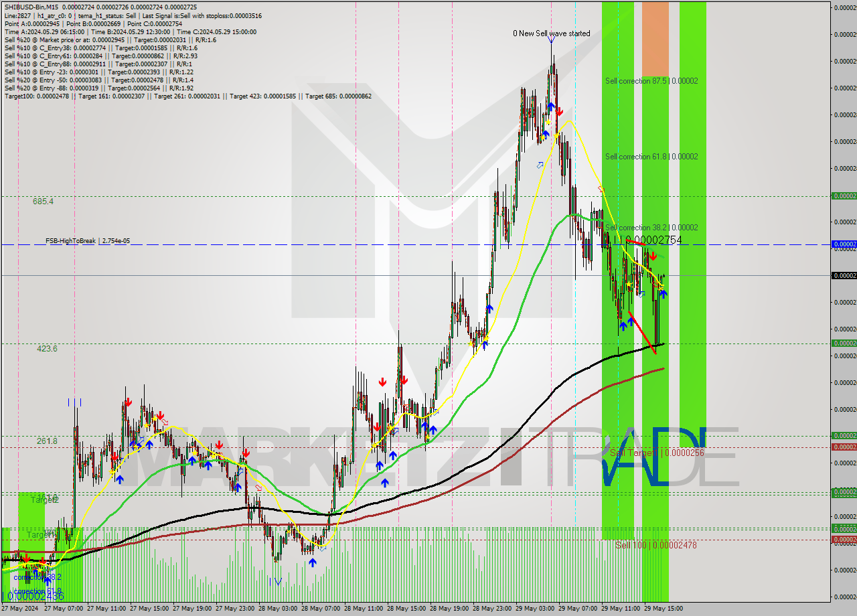This screenshot has width=857, height=616.
Task: Click the '29 May 07:00' time axis label
Action: click(577, 609)
